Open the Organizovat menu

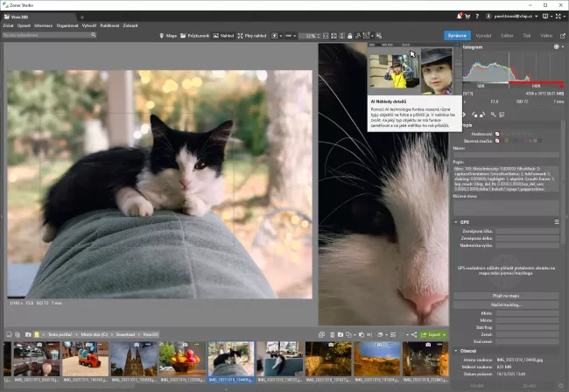coord(67,26)
